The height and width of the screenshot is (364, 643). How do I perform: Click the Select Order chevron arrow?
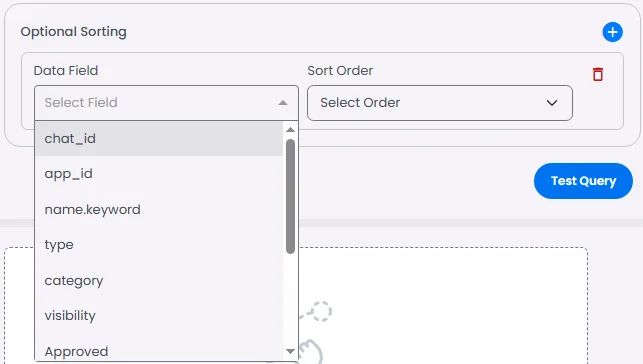click(x=552, y=103)
